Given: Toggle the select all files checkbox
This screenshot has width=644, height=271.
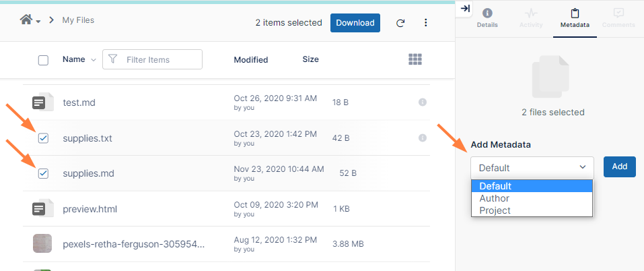Looking at the screenshot, I should [x=43, y=60].
